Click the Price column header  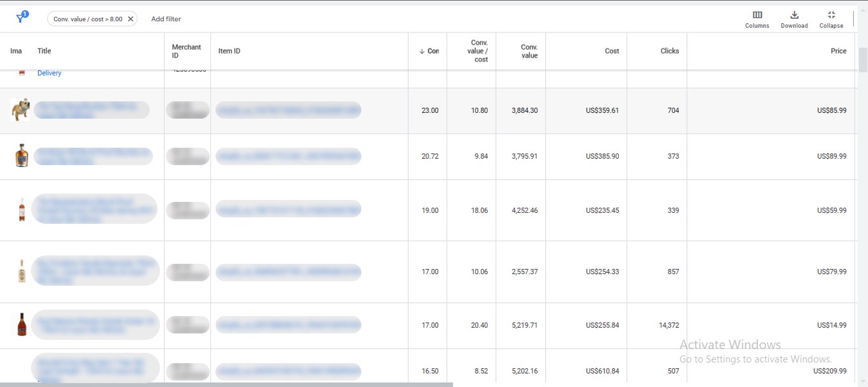pos(838,51)
